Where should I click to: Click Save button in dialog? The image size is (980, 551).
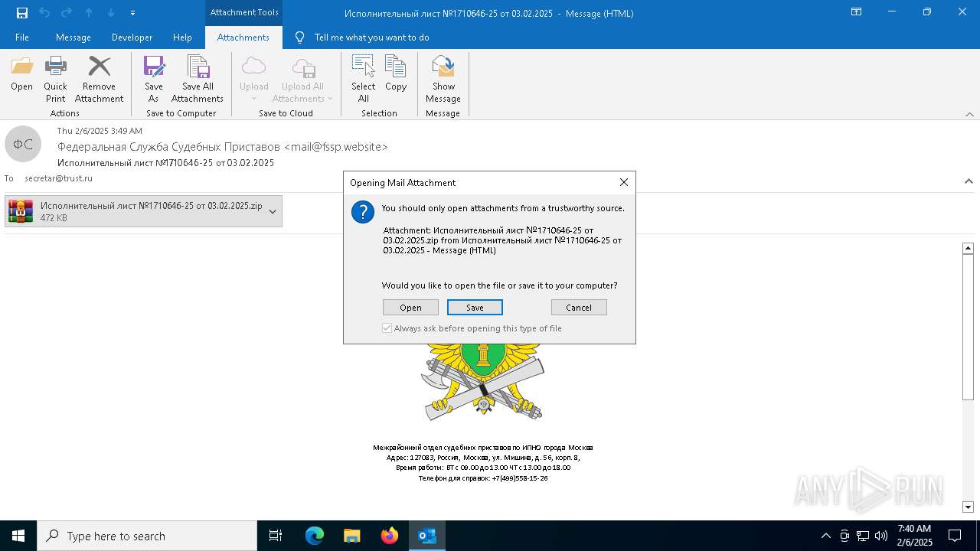[475, 307]
